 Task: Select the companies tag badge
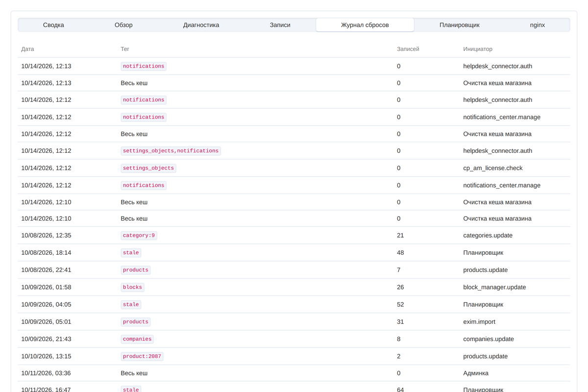click(x=137, y=339)
